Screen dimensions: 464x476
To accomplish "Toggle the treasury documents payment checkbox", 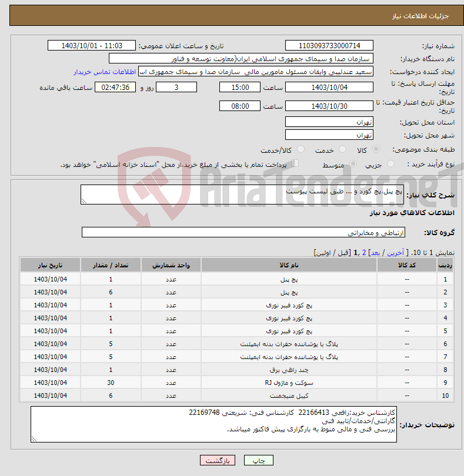I will pyautogui.click(x=295, y=163).
